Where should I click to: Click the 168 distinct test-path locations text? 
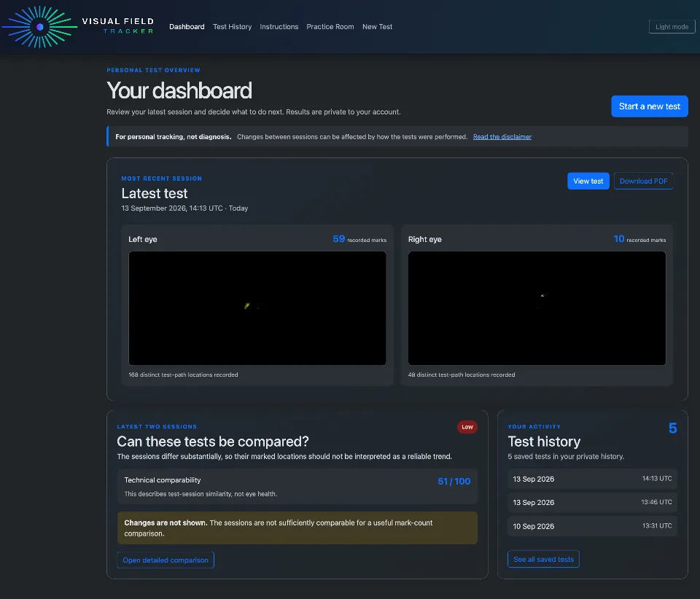click(183, 375)
